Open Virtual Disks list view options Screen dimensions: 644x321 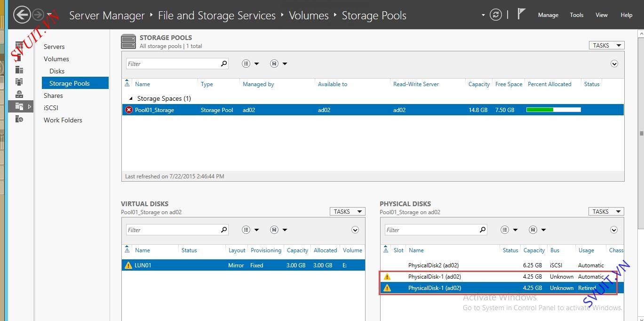(x=250, y=230)
